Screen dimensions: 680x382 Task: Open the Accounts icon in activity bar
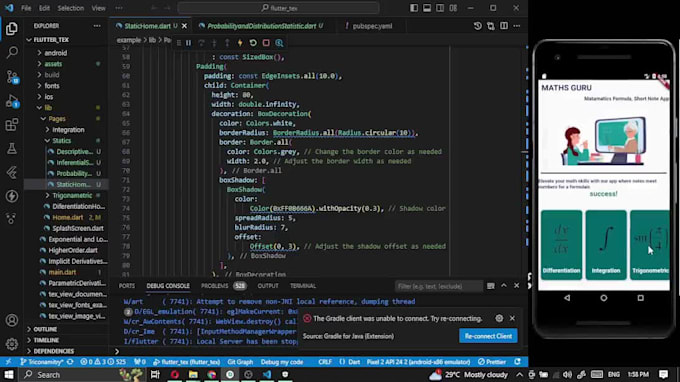[x=12, y=320]
